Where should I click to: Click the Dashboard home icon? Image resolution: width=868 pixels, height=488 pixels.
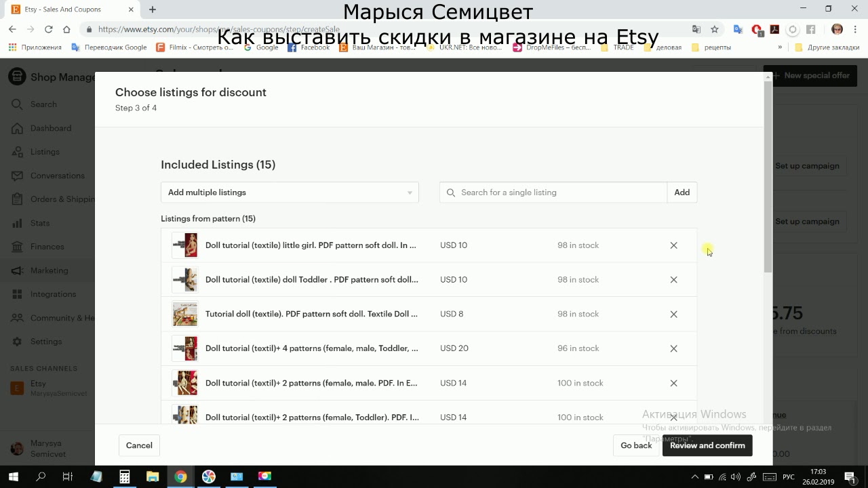17,128
